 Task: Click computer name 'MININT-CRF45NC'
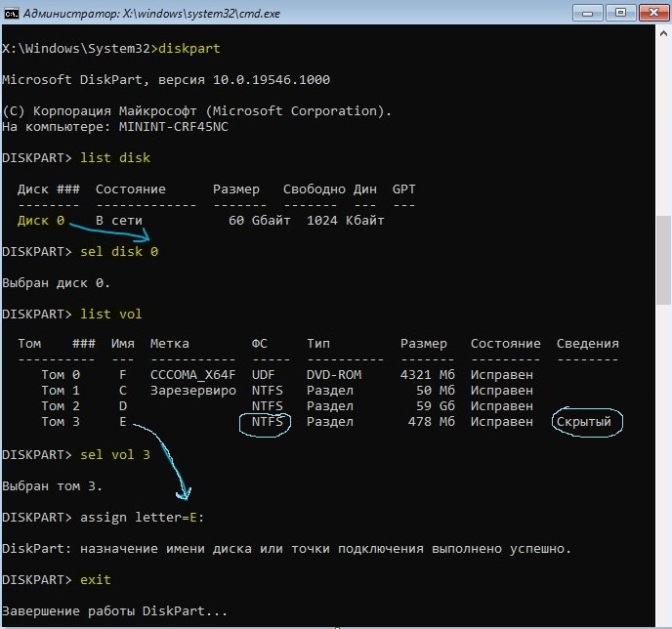tap(174, 127)
